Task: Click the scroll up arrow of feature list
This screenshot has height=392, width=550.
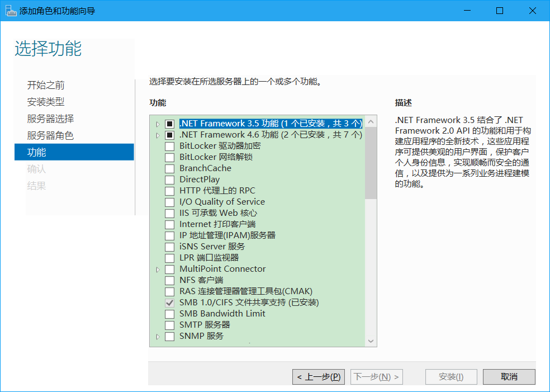Action: coord(371,122)
